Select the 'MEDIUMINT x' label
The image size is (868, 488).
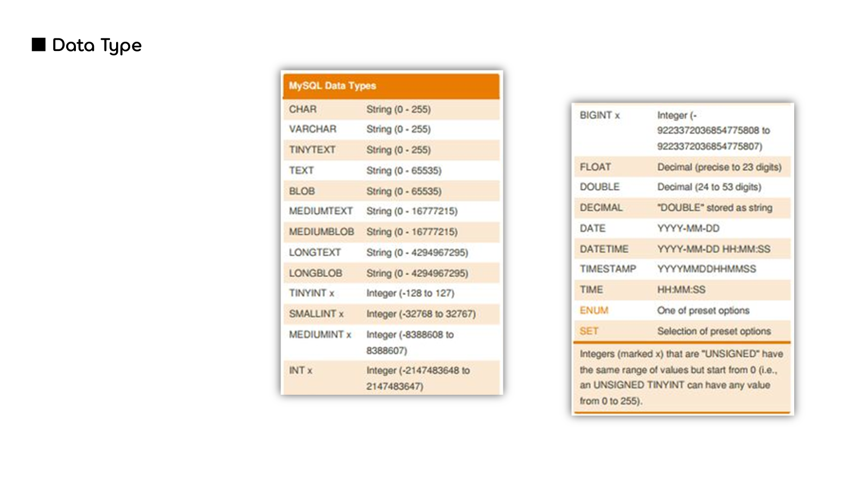tap(320, 335)
